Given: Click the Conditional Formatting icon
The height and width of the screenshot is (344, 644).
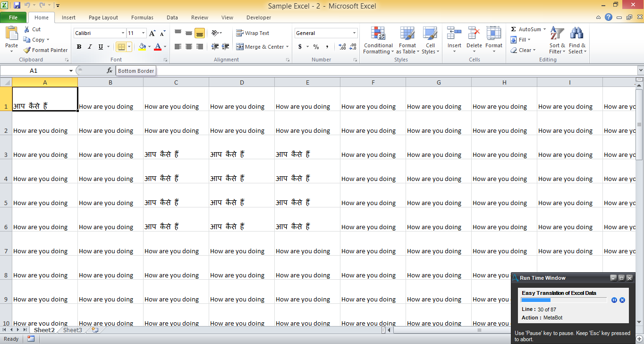Looking at the screenshot, I should point(378,34).
